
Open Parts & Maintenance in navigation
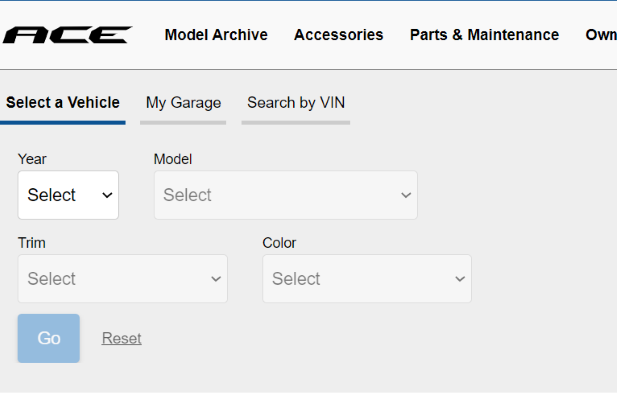point(484,35)
